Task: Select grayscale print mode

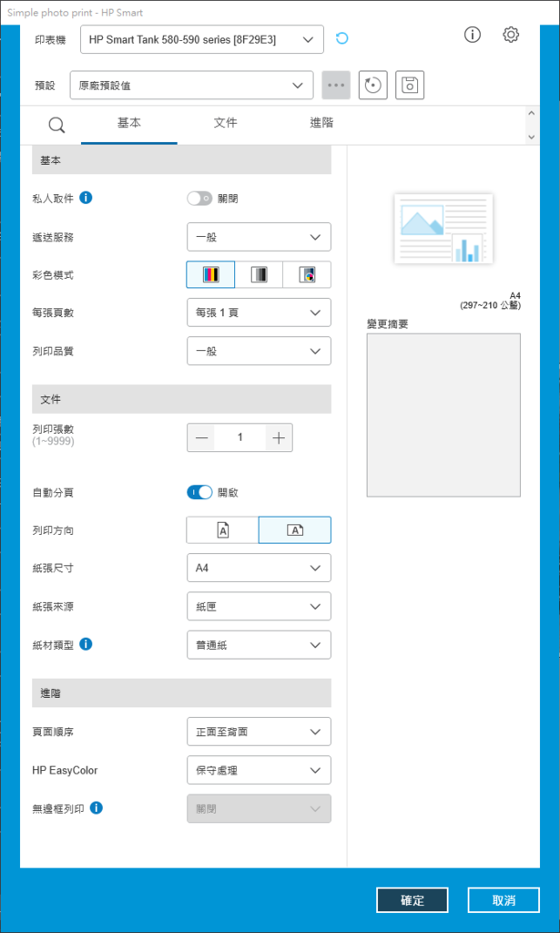Action: pos(259,274)
